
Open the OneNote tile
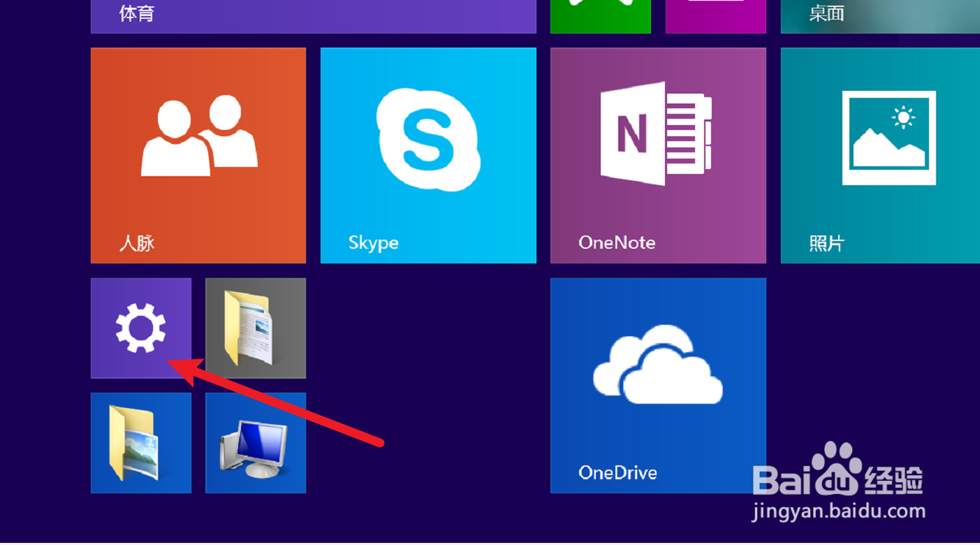[x=658, y=155]
